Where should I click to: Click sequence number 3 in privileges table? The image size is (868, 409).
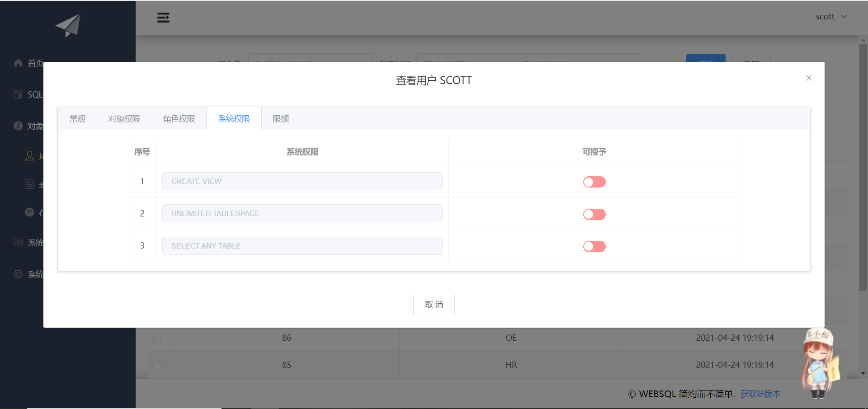[142, 245]
